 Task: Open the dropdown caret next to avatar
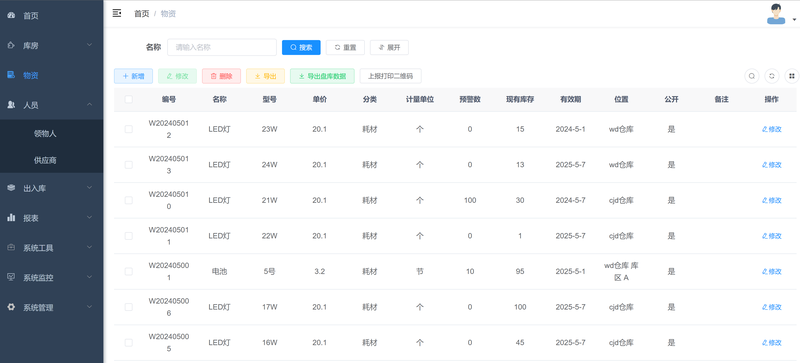coord(794,20)
